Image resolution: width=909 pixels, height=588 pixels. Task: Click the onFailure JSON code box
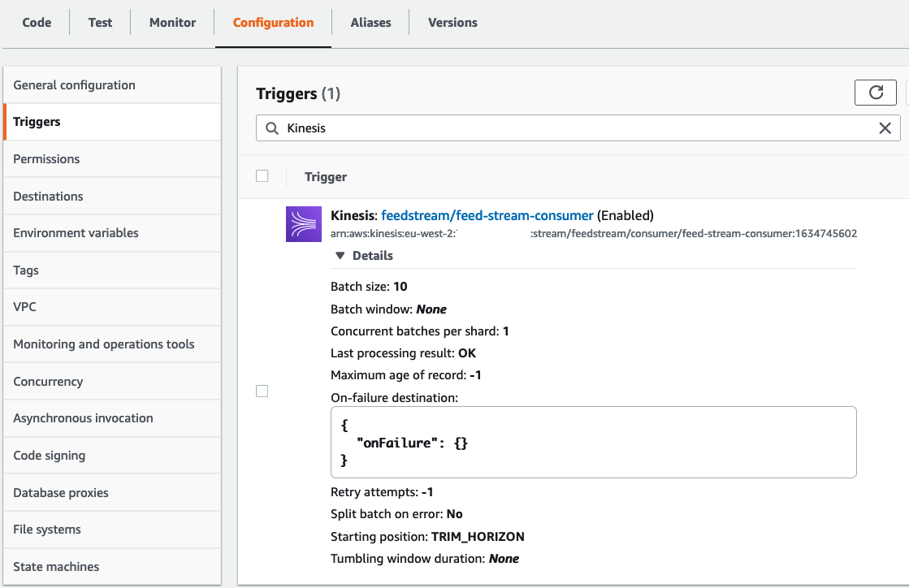tap(594, 442)
